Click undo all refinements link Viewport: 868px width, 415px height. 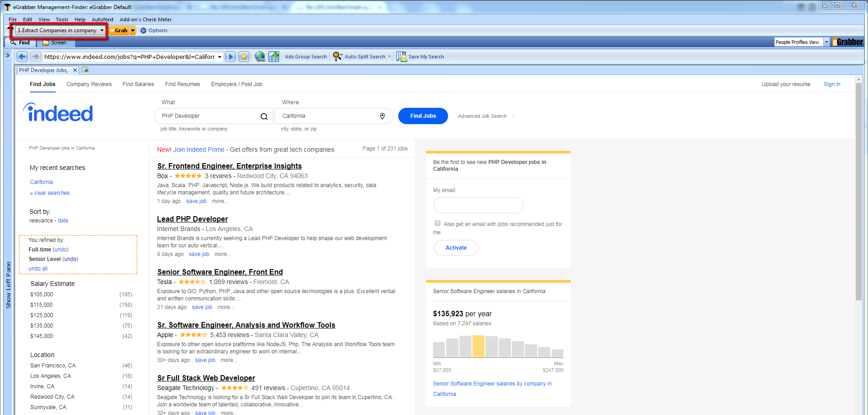point(38,269)
